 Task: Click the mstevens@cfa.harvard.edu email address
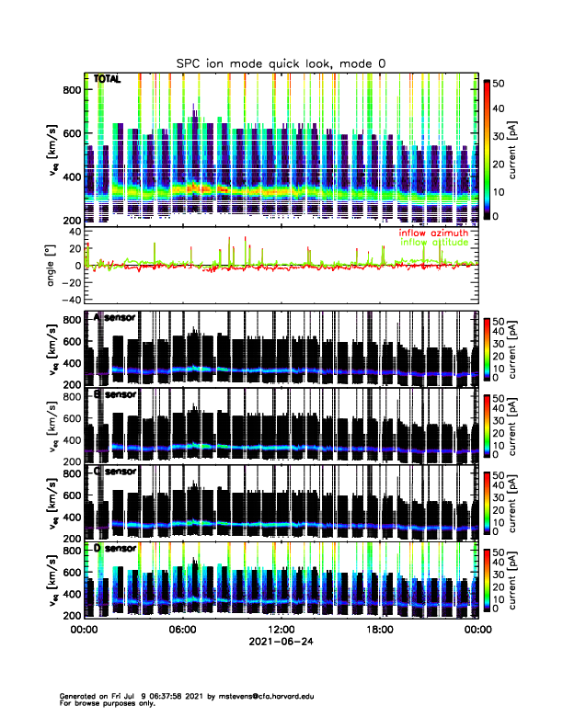click(x=276, y=696)
